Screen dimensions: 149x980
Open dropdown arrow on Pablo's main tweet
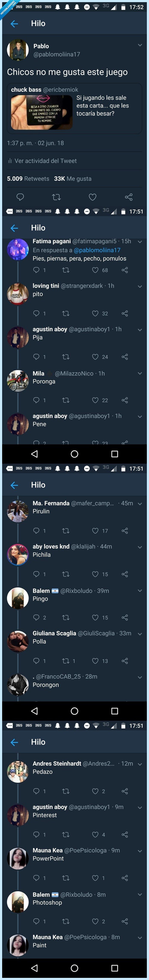point(140,45)
